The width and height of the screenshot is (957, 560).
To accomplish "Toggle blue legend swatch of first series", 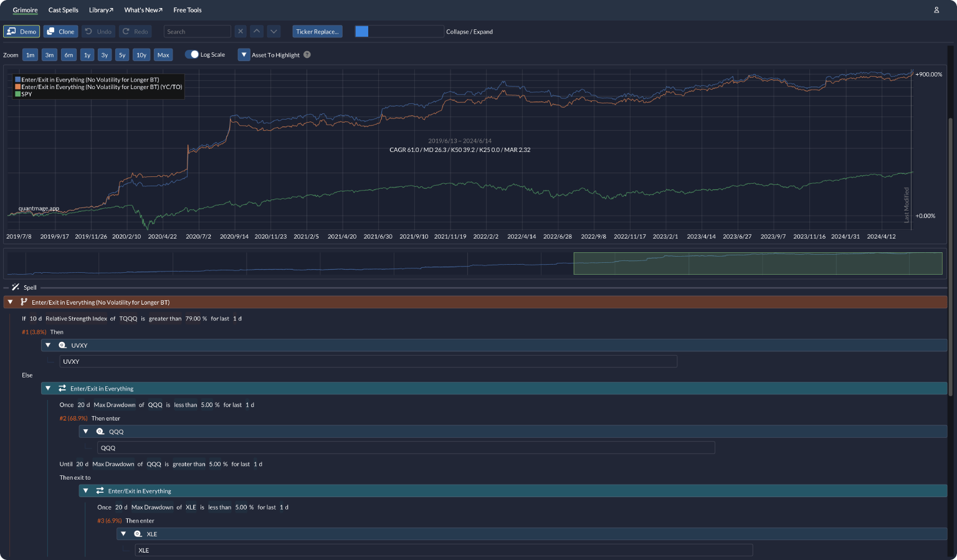I will (18, 80).
